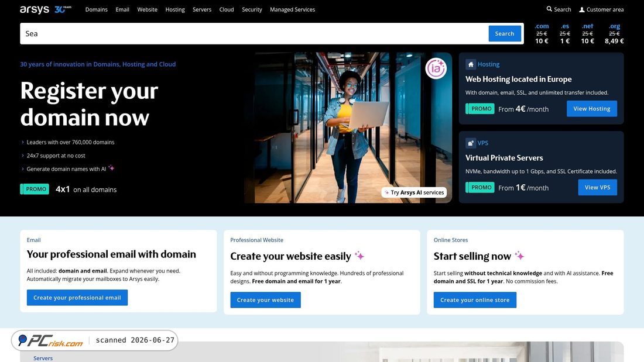Open the Cloud menu
This screenshot has width=644, height=362.
click(227, 9)
